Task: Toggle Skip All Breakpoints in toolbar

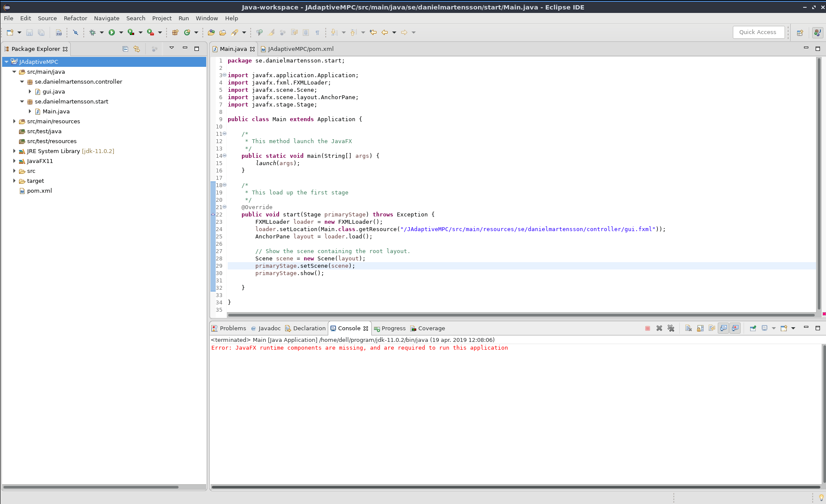Action: click(x=75, y=32)
